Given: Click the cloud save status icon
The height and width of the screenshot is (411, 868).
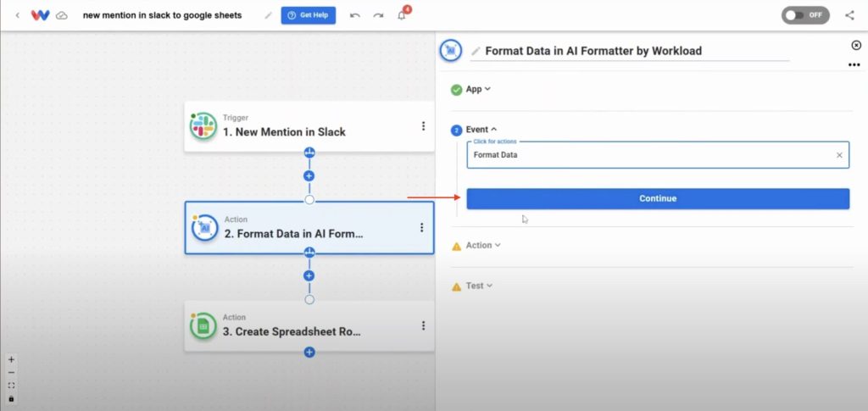Looking at the screenshot, I should [x=62, y=15].
